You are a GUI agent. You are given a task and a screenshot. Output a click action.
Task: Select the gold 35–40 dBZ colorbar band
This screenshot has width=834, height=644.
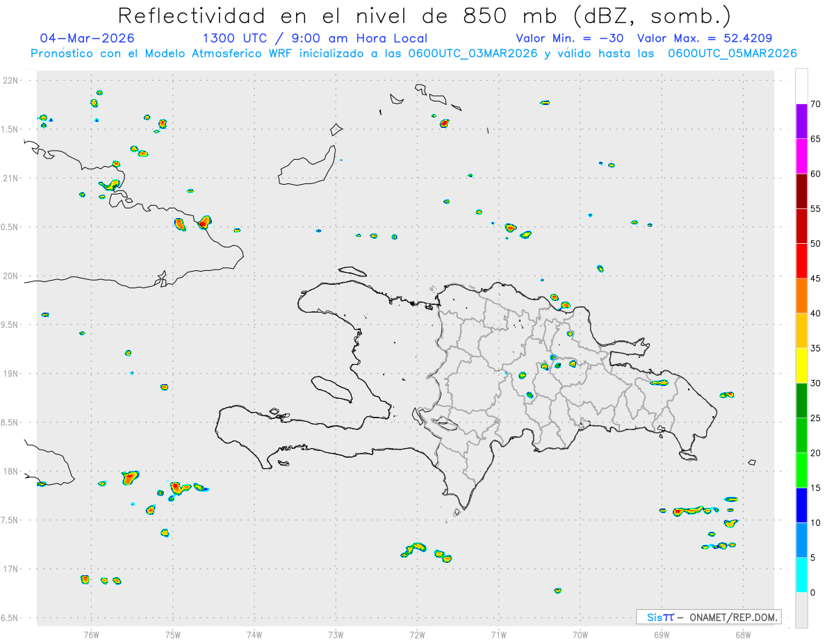point(801,331)
